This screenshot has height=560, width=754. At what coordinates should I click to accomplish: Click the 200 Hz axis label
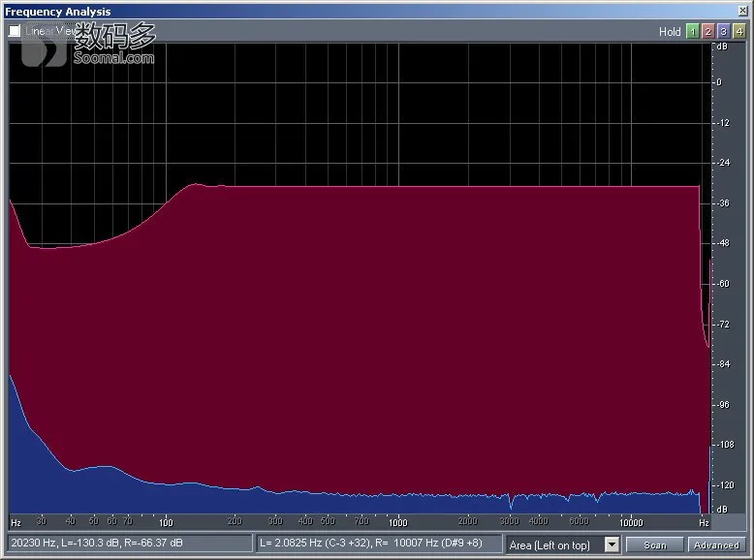235,520
